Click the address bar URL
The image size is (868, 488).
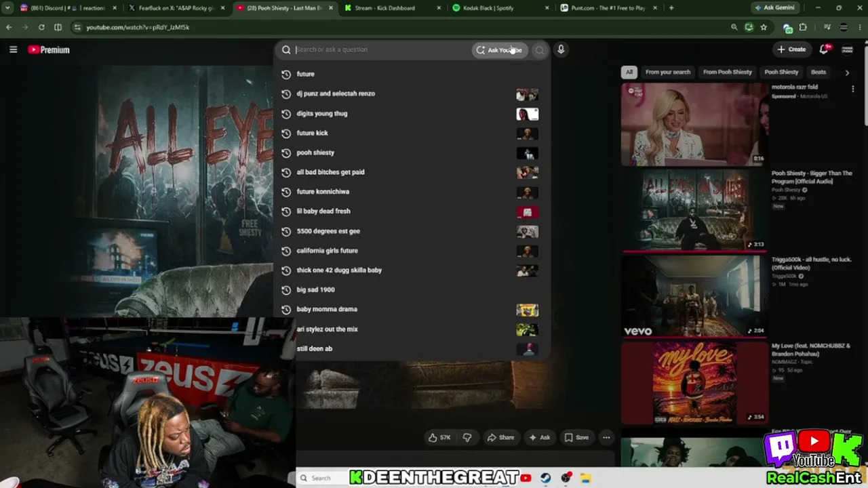138,27
